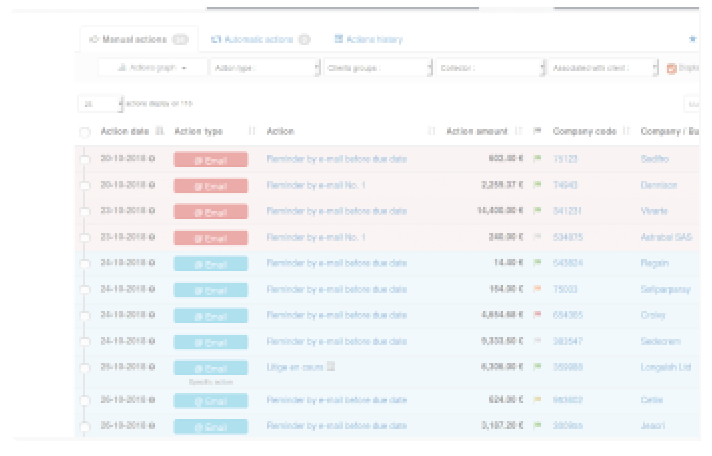Click the red Email button for Dennison

[x=210, y=186]
